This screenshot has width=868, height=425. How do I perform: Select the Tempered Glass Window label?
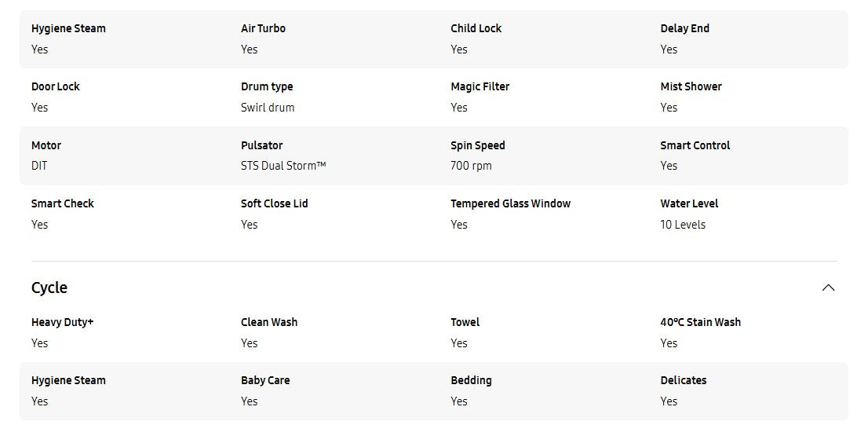(x=510, y=203)
